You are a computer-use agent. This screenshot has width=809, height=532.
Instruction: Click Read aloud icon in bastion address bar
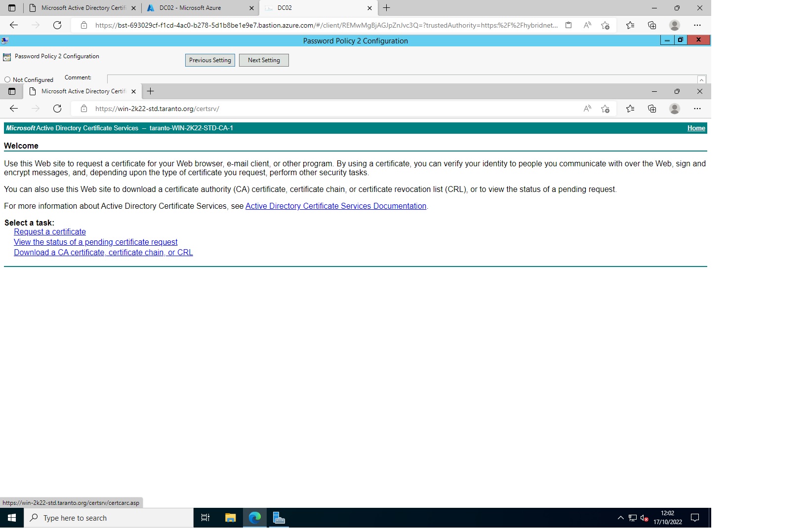click(x=587, y=25)
